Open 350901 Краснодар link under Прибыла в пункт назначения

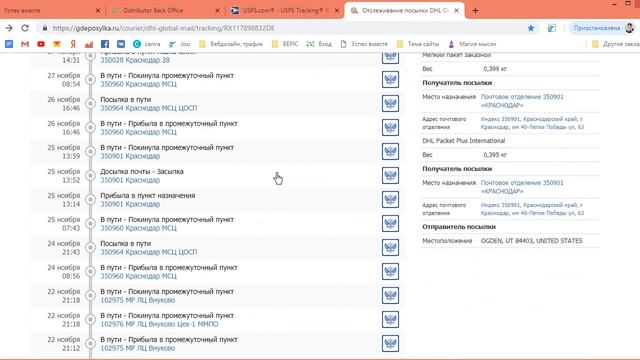pos(130,204)
